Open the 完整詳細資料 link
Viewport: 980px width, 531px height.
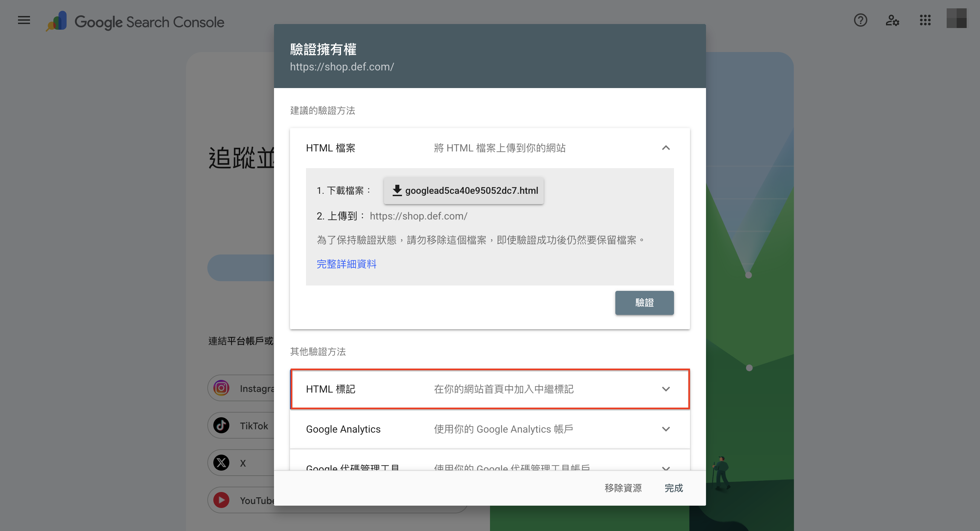pyautogui.click(x=346, y=264)
